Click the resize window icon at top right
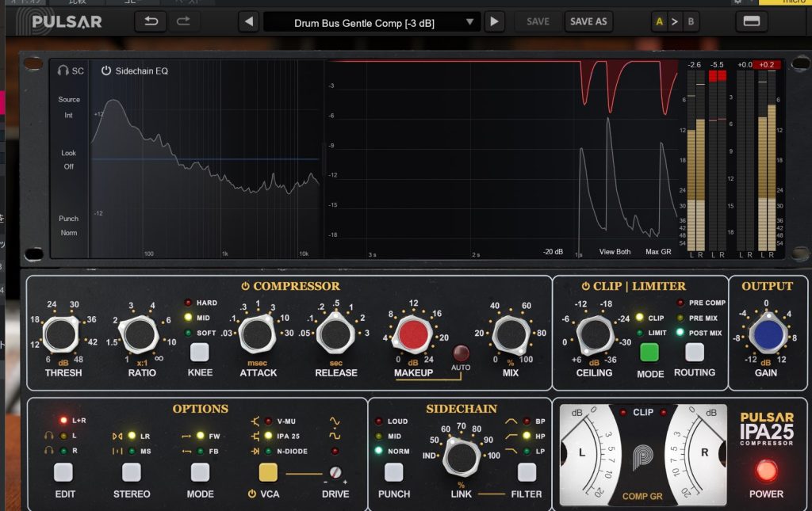Screen dimensions: 812x511 coord(751,22)
